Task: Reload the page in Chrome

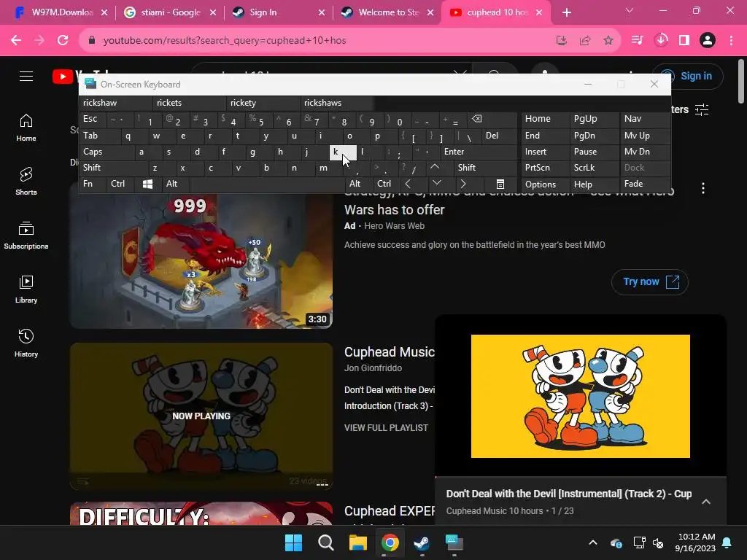Action: pyautogui.click(x=63, y=41)
